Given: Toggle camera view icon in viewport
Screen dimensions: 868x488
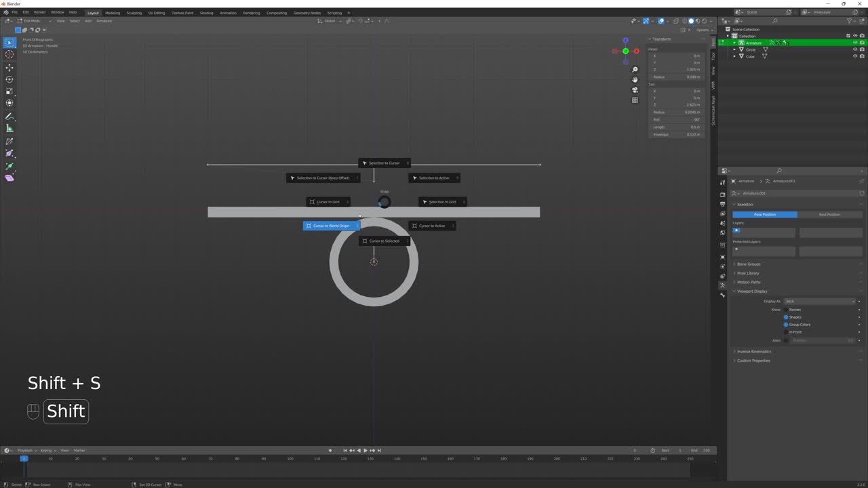Looking at the screenshot, I should (x=635, y=89).
